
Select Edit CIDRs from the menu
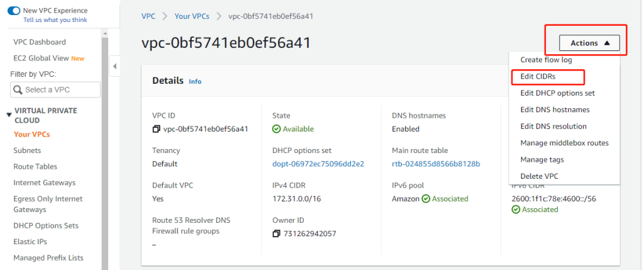538,77
